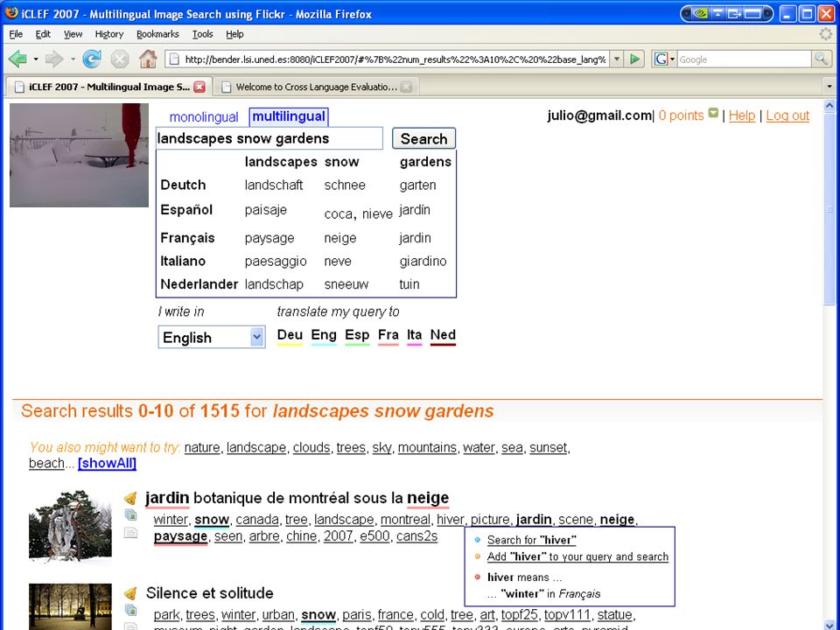Image resolution: width=840 pixels, height=630 pixels.
Task: Open the History menu
Action: (109, 34)
